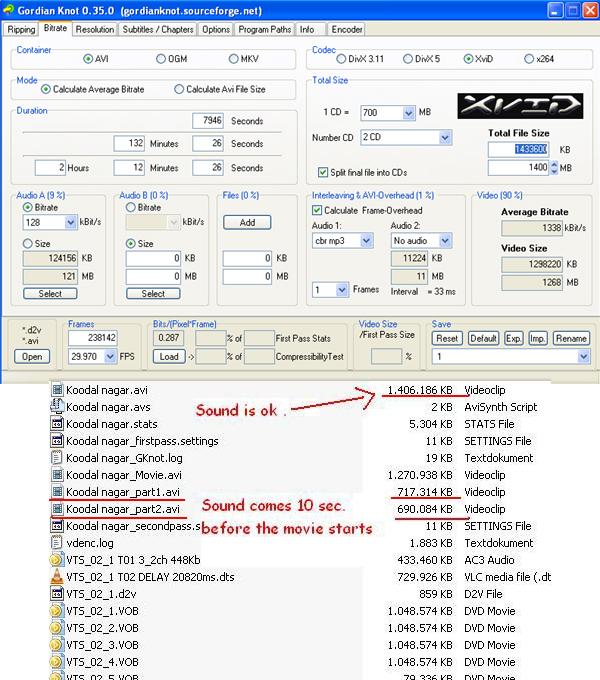Click the Koodal nagar_firstpass.settings icon
The height and width of the screenshot is (680, 600).
coord(57,441)
